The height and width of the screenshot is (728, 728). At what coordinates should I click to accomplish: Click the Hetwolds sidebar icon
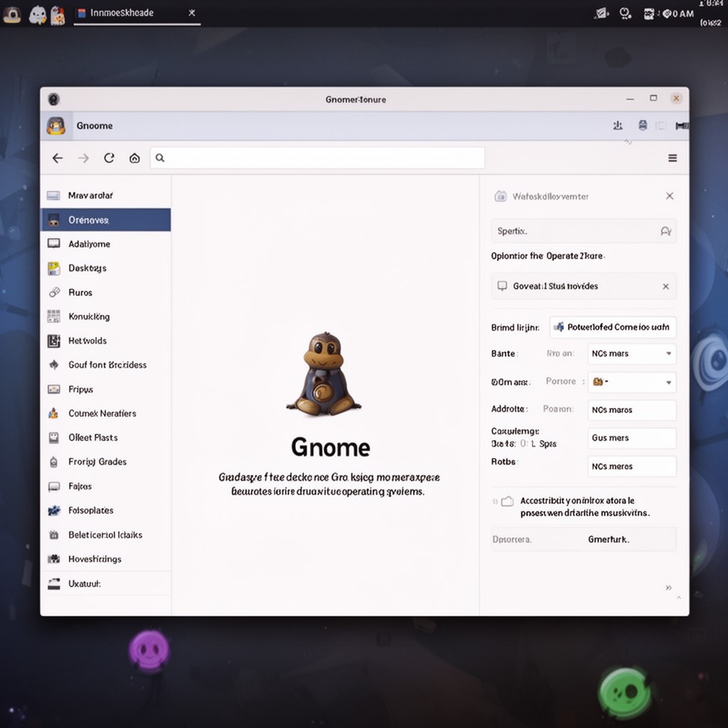54,341
